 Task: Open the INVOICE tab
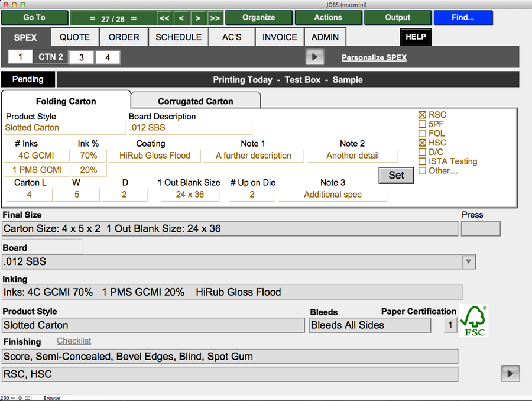(x=280, y=37)
